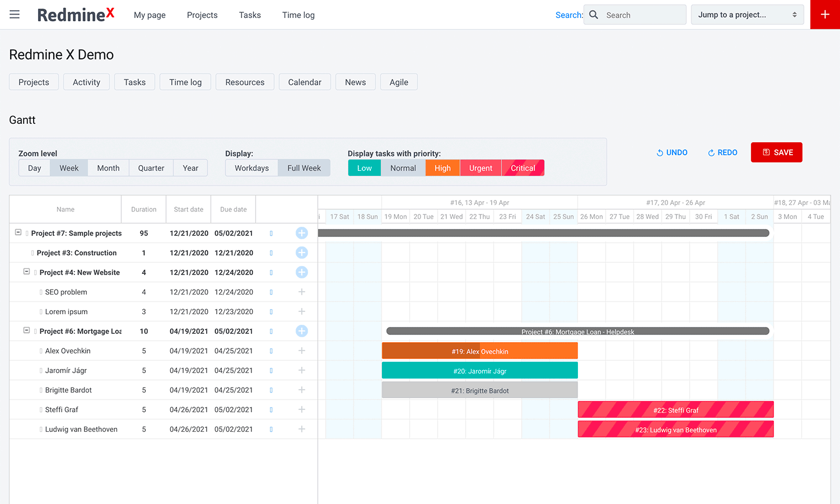Click the #22 Steffi Graf Gantt bar
Screen dimensions: 840x504
[676, 410]
